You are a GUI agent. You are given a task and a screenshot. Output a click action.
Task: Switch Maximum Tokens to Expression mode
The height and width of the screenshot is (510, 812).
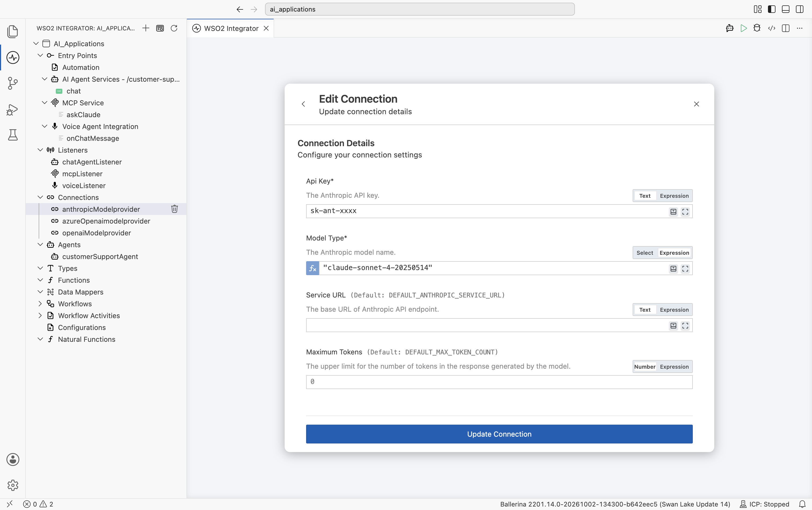coord(674,367)
